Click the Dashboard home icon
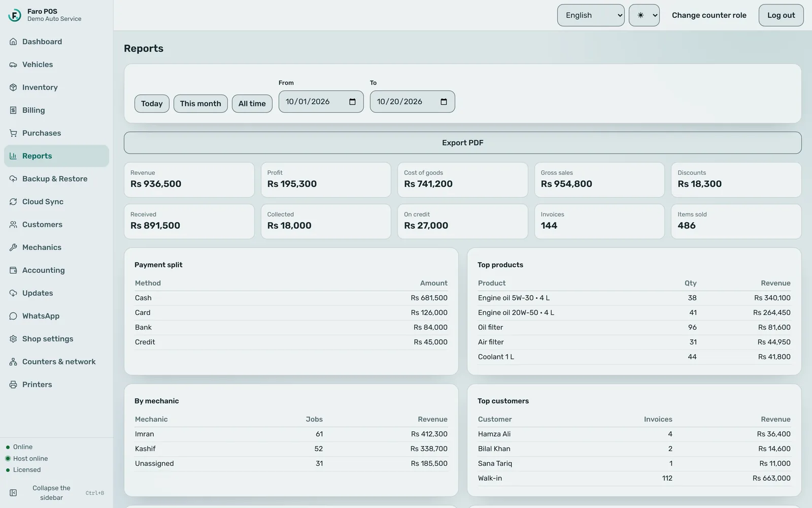 13,42
